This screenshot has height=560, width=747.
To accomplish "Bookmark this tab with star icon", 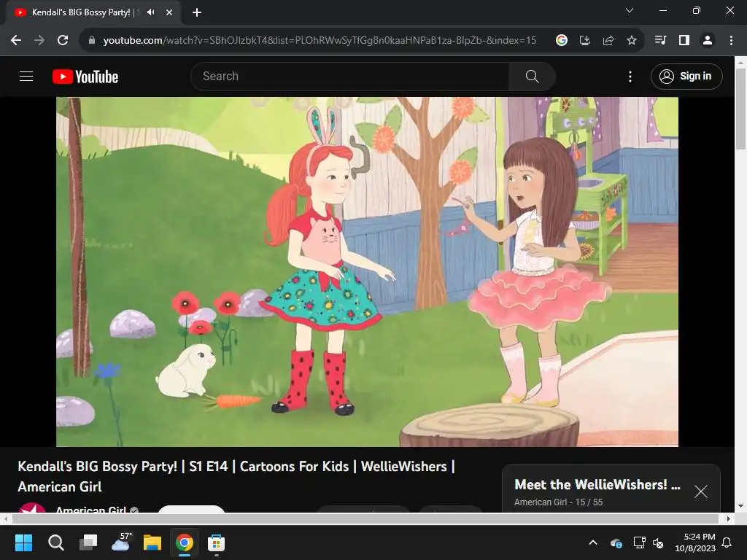I will pyautogui.click(x=632, y=41).
